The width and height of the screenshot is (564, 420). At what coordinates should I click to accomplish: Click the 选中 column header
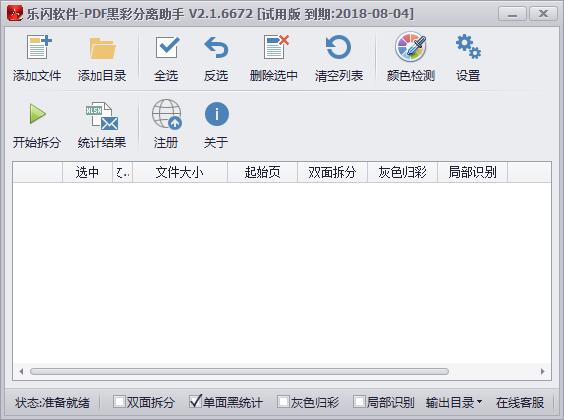click(x=87, y=172)
